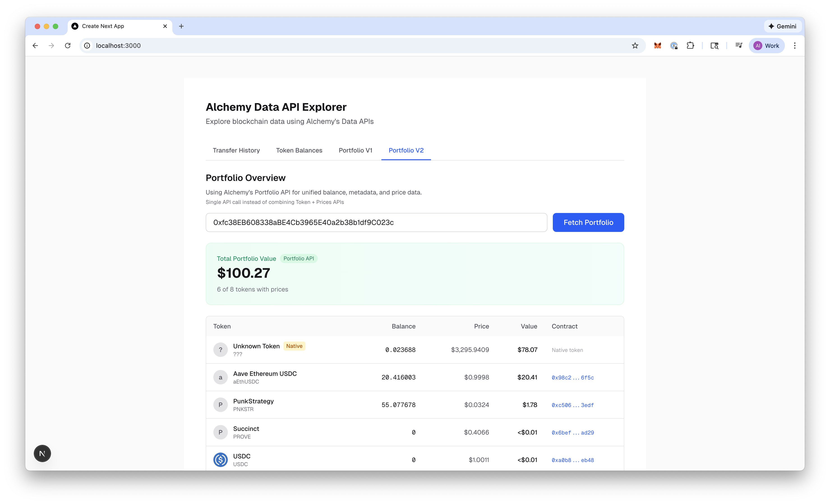Open a new browser tab
Viewport: 830px width, 504px height.
pyautogui.click(x=181, y=26)
